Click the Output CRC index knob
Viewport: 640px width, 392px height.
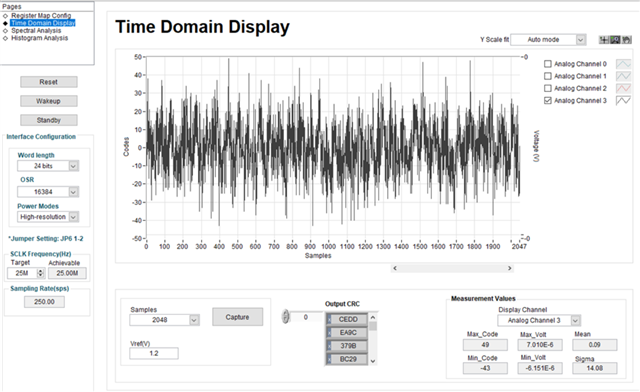(x=286, y=316)
